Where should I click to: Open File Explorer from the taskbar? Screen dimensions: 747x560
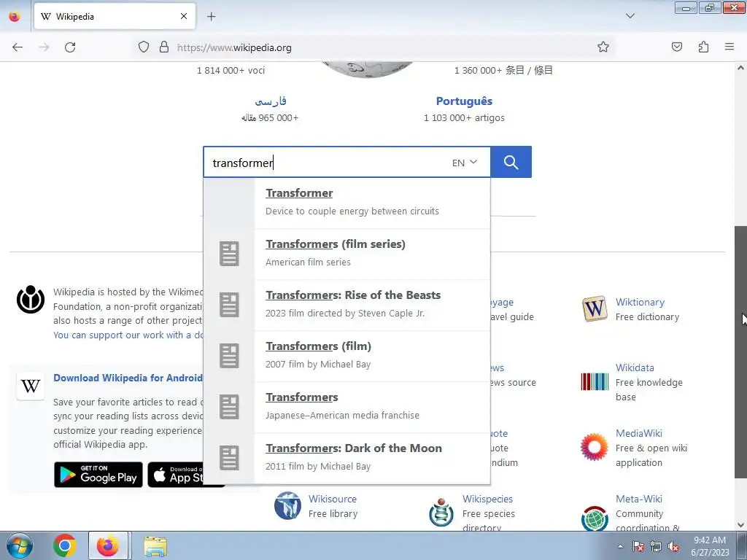[155, 545]
